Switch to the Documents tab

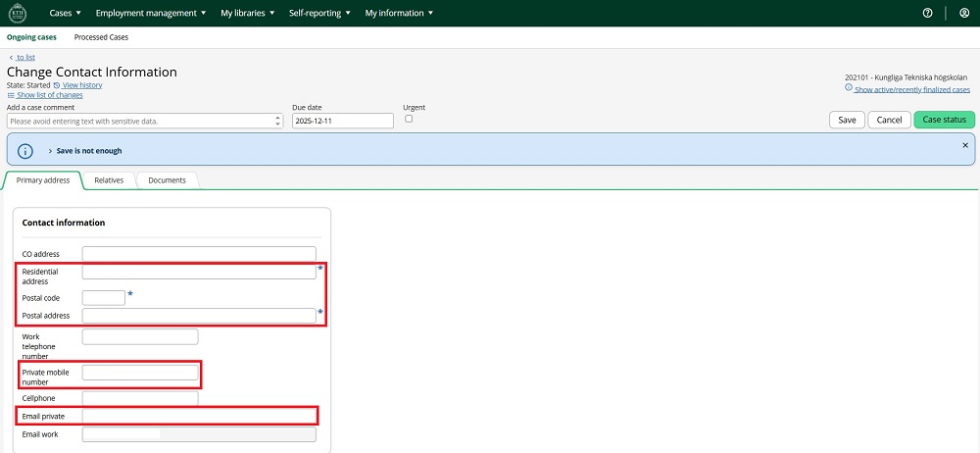[x=167, y=180]
